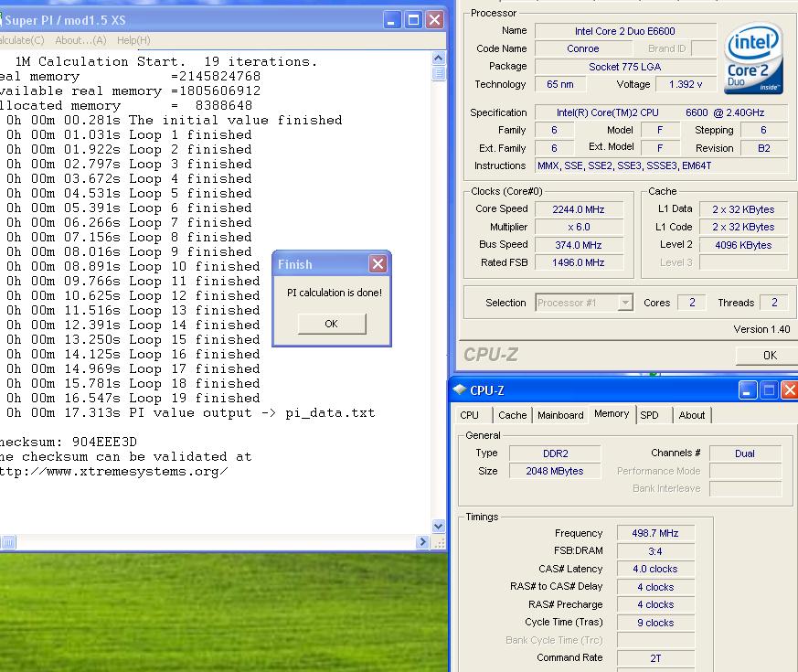Click the Instructions field MMX, SSE, SSE2
The image size is (798, 672).
(x=662, y=165)
